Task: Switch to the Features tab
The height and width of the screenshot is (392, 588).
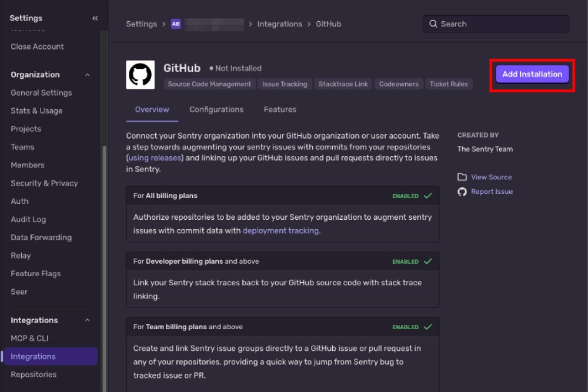Action: (280, 109)
